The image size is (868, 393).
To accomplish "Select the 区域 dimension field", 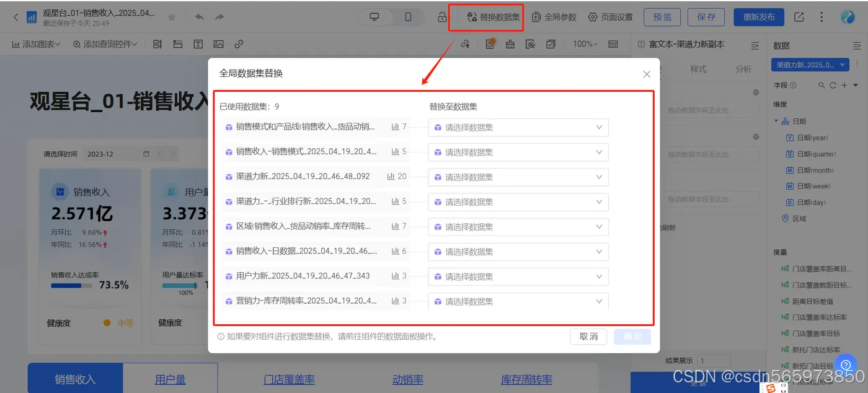I will [x=794, y=218].
